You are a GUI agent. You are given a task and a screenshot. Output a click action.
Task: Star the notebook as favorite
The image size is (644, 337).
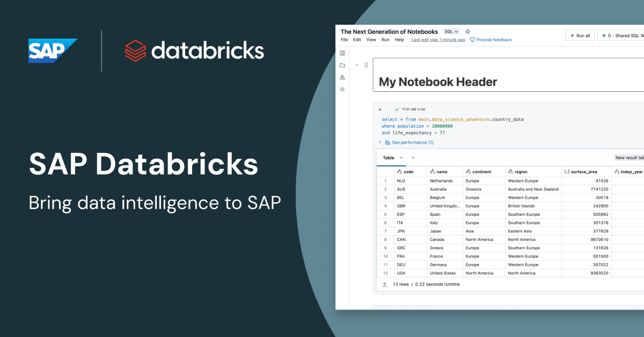(x=467, y=32)
